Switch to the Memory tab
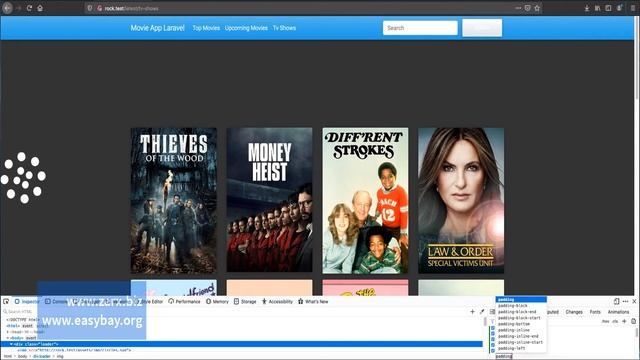The image size is (640, 360). [217, 302]
